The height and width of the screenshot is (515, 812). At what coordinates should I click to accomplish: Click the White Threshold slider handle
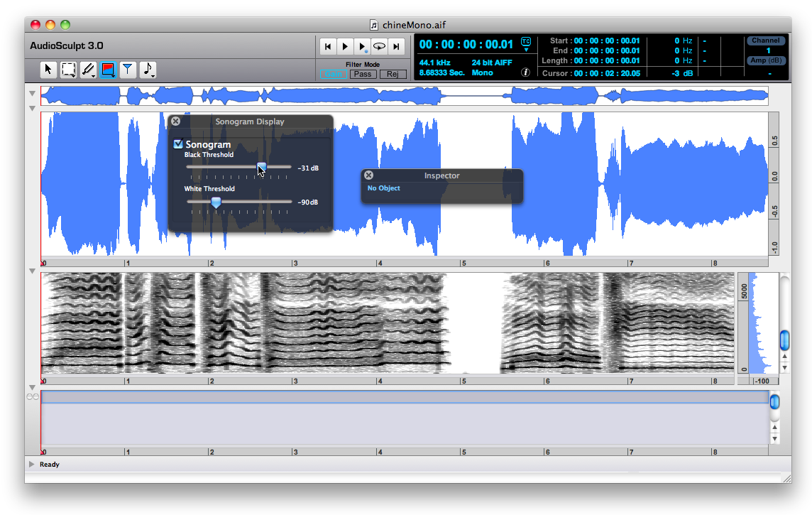(216, 202)
